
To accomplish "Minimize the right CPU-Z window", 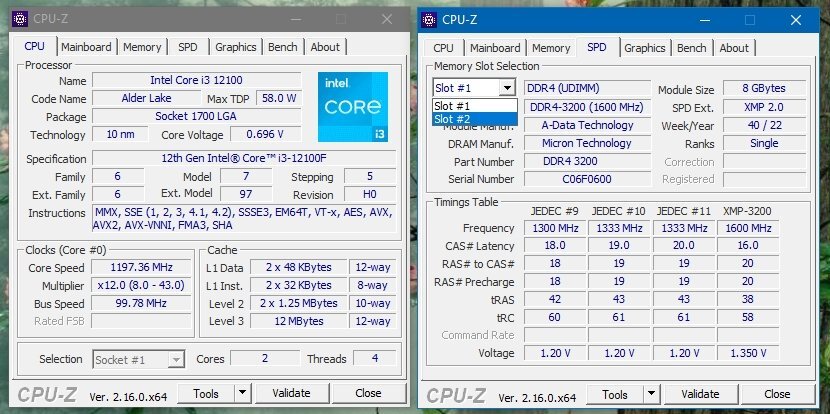I will (x=705, y=20).
